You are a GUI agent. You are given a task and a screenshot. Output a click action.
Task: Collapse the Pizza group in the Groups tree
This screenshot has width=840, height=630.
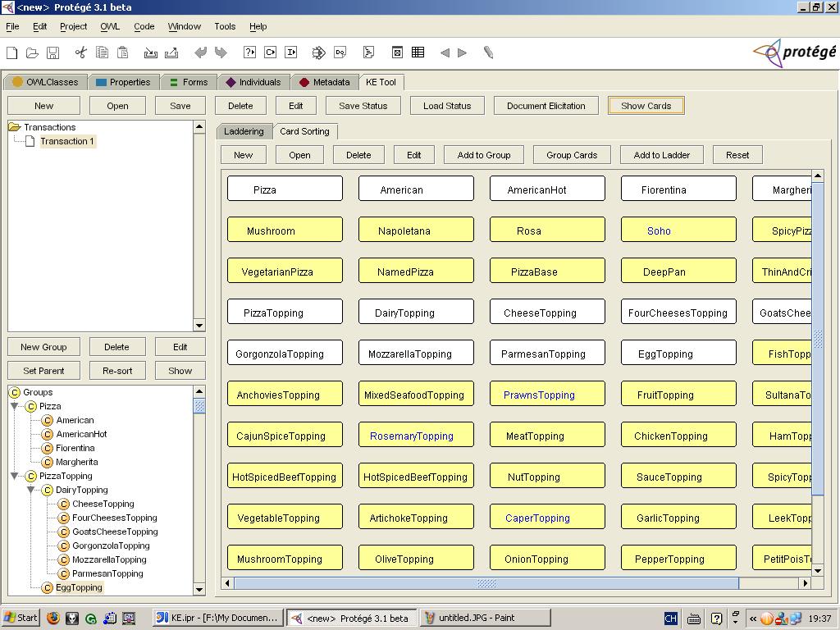(x=15, y=406)
